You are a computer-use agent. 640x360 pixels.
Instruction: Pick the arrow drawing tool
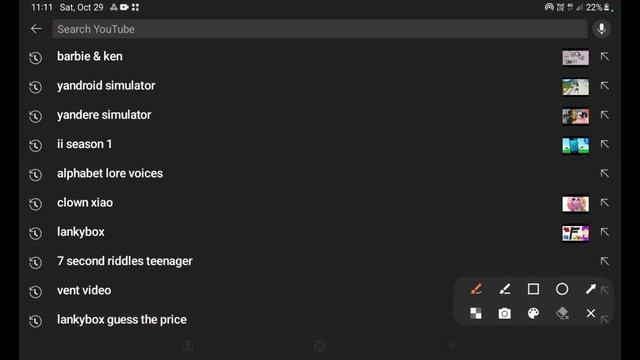point(591,289)
